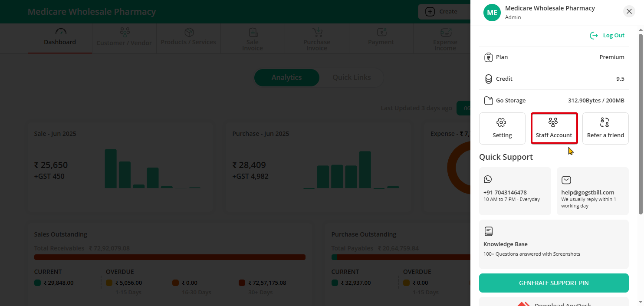Click the Products / Services box icon

click(189, 32)
